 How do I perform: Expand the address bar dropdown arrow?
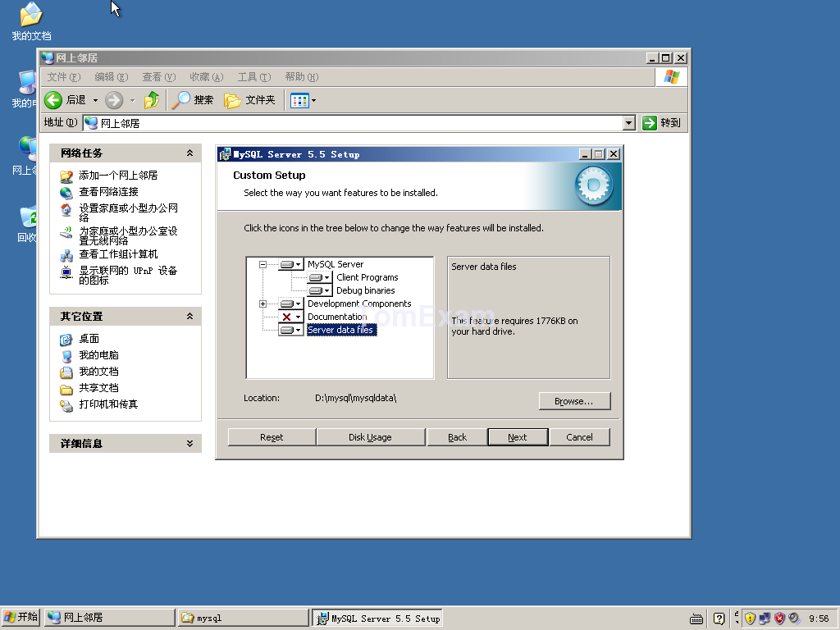[629, 123]
